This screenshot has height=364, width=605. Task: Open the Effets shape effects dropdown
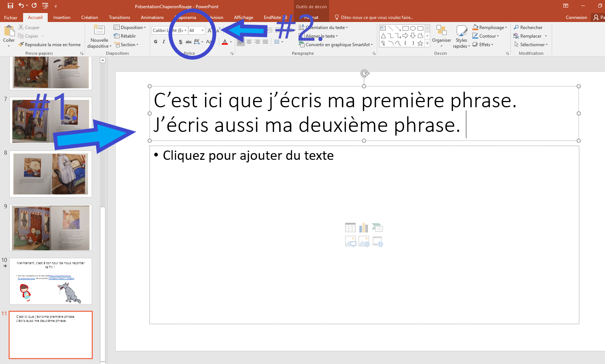coord(483,45)
